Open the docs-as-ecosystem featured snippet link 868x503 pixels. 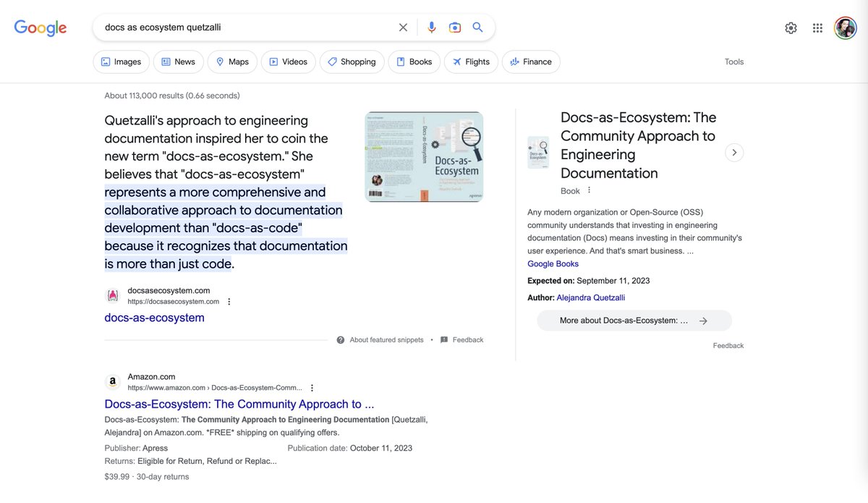click(x=155, y=318)
